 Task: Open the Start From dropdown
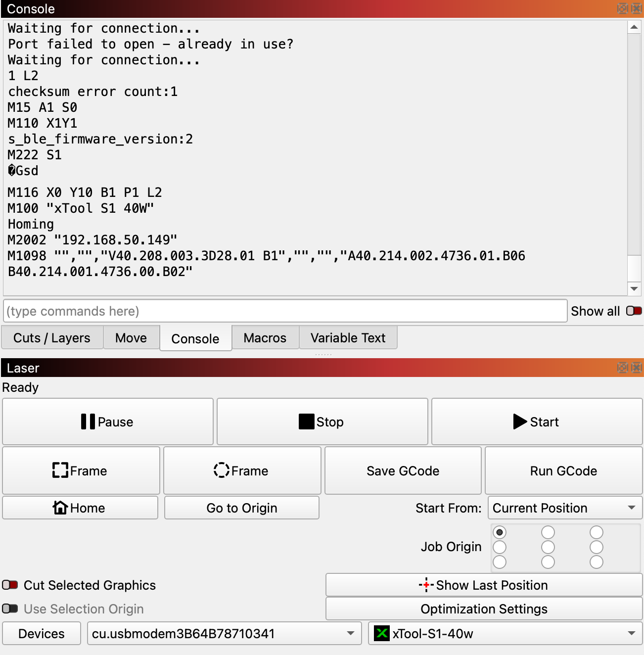click(565, 508)
